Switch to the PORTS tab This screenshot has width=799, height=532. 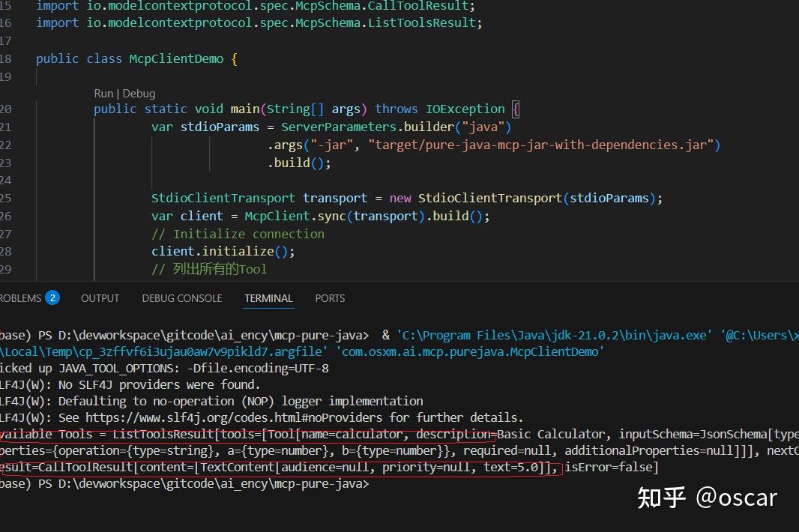(x=329, y=297)
